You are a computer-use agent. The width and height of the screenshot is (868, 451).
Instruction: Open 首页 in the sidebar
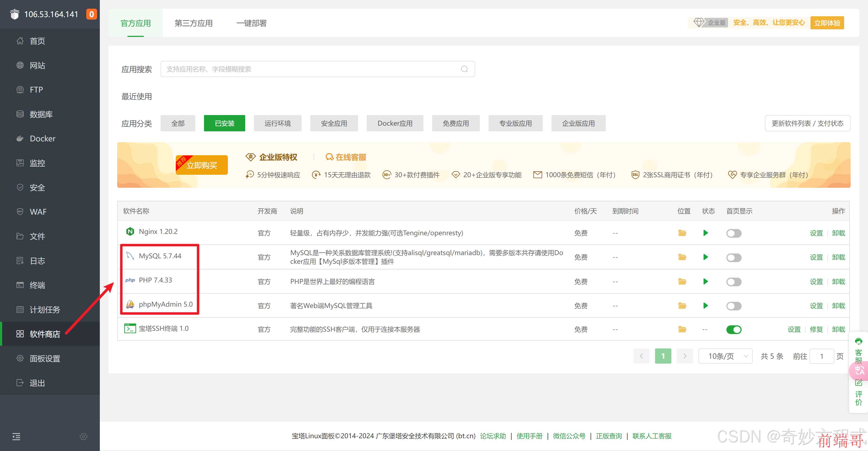[x=50, y=41]
